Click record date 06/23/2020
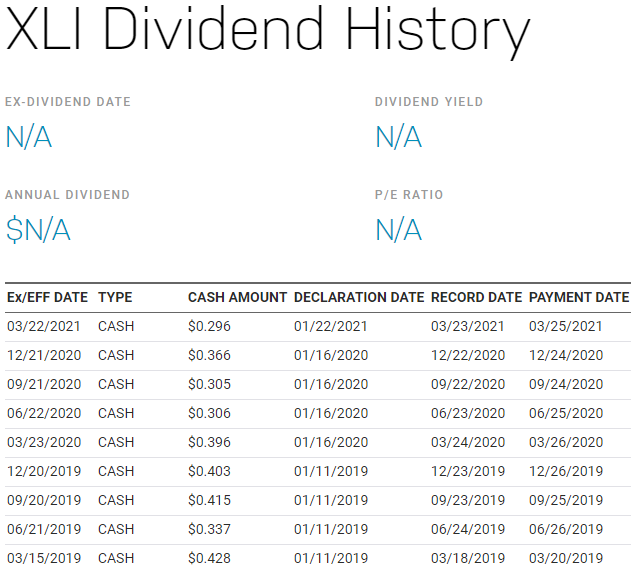Screen dimensions: 631x572 click(468, 413)
